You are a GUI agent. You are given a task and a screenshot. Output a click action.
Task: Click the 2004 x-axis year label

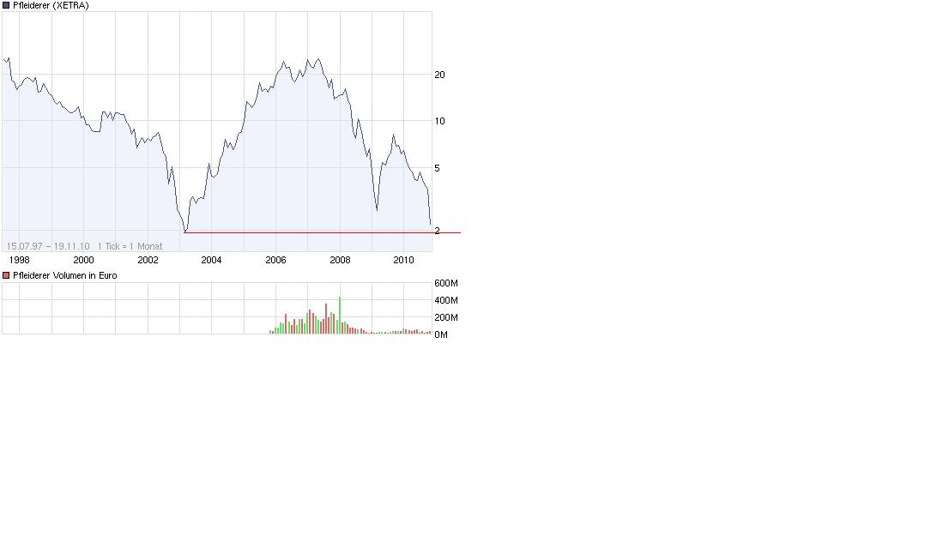[x=211, y=260]
